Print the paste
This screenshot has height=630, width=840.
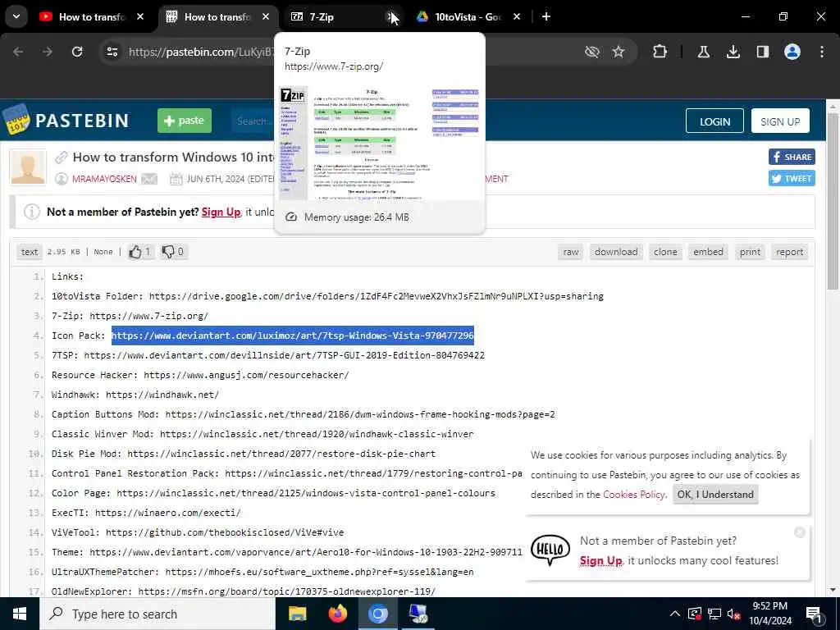[x=750, y=252]
